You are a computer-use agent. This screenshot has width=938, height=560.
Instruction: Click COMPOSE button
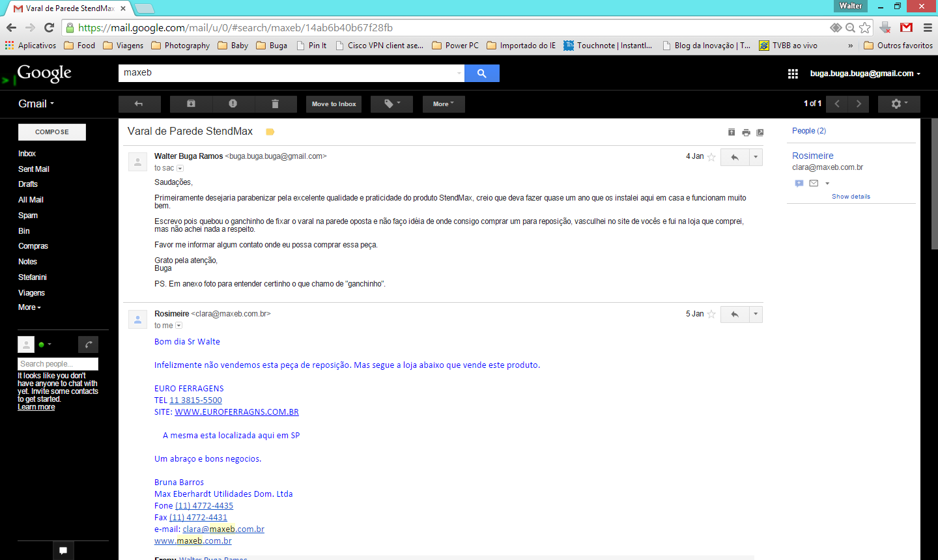(x=52, y=132)
